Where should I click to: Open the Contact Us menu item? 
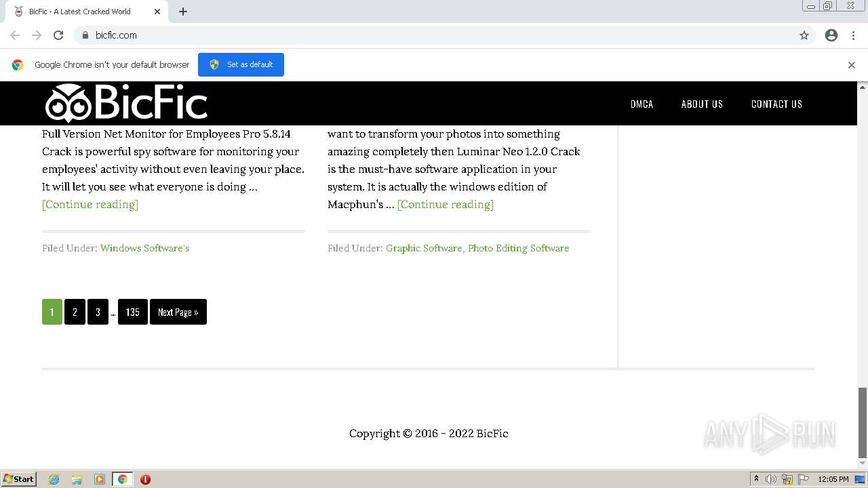coord(776,104)
